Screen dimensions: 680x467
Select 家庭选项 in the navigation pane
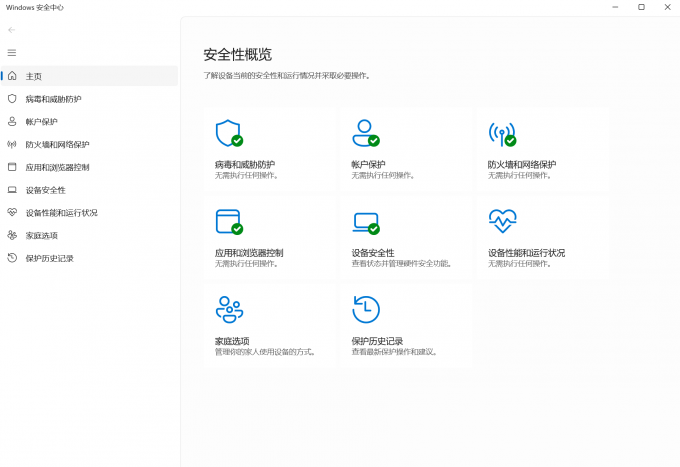click(x=89, y=235)
